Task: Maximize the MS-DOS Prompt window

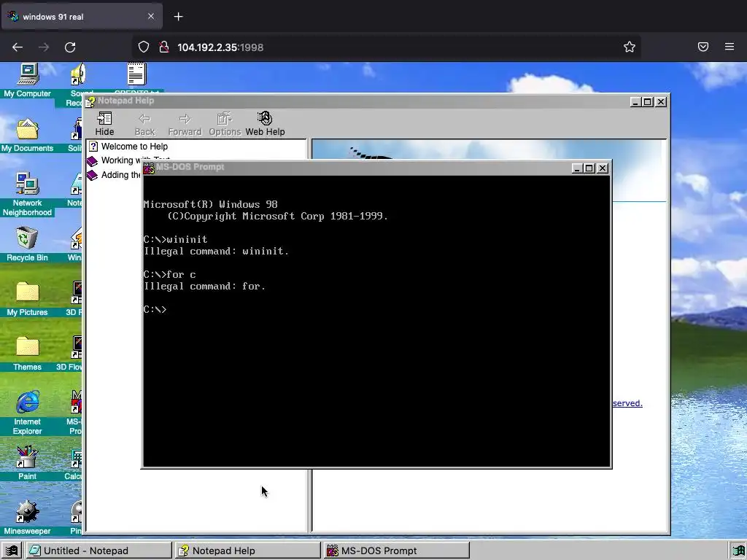Action: click(589, 168)
